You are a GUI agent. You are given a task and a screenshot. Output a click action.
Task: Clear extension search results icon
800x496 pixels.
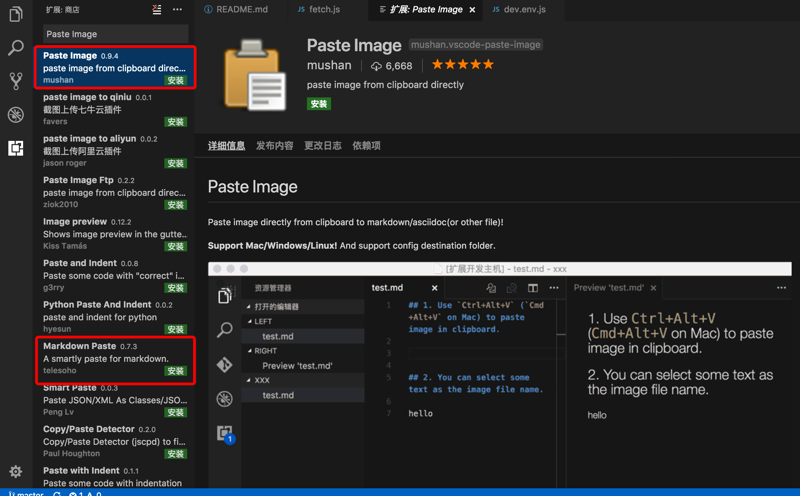(x=157, y=9)
